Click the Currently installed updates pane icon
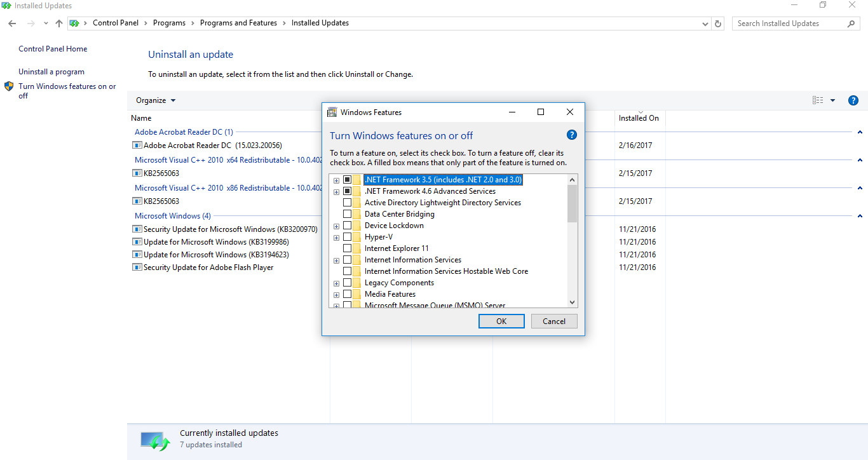 click(156, 440)
